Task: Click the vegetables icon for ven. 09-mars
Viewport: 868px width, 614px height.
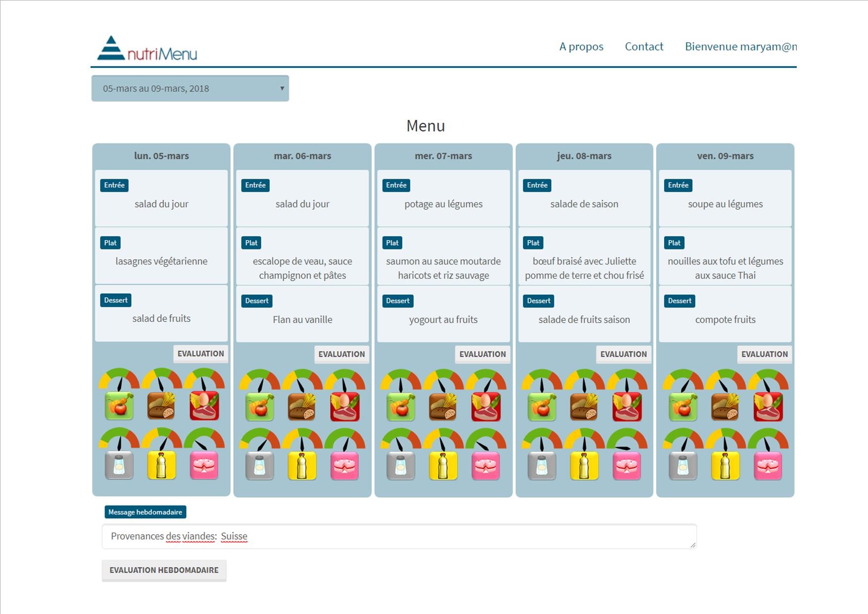Action: click(683, 407)
